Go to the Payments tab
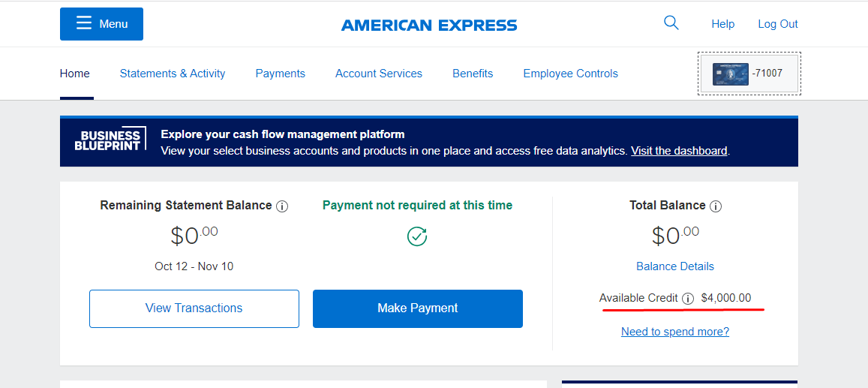 tap(280, 74)
